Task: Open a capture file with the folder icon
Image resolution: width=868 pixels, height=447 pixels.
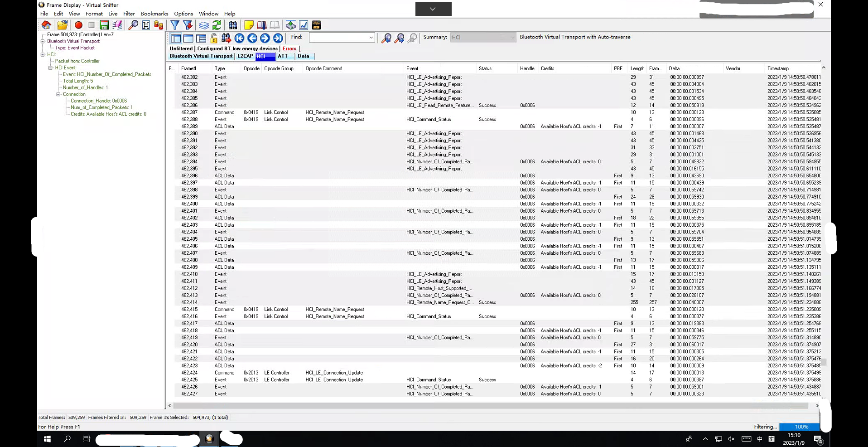Action: 63,25
